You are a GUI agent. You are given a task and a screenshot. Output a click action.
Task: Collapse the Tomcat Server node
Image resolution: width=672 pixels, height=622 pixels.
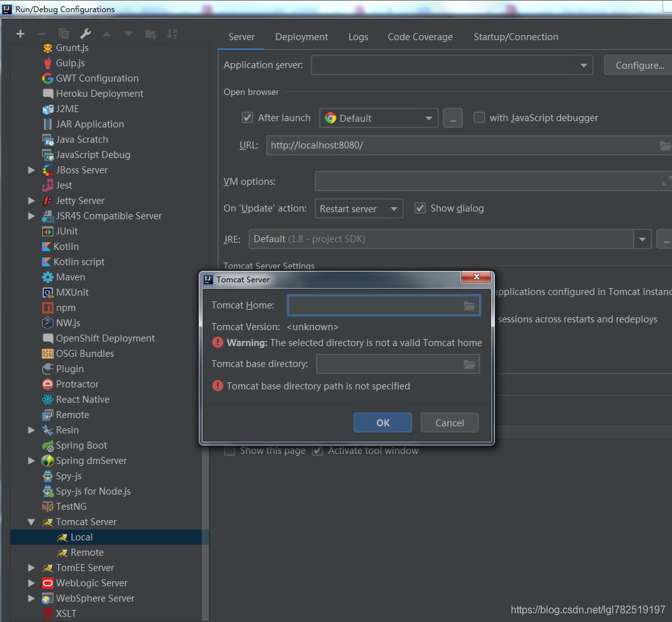tap(31, 522)
